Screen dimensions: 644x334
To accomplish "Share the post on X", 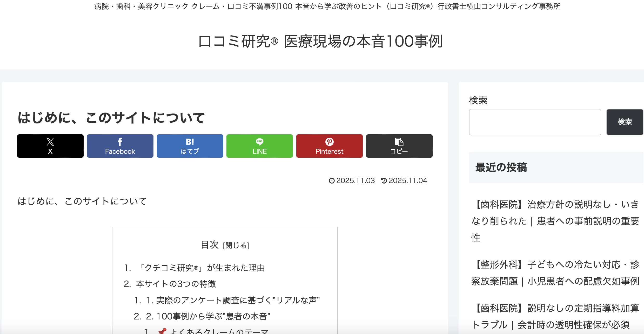I will [50, 146].
